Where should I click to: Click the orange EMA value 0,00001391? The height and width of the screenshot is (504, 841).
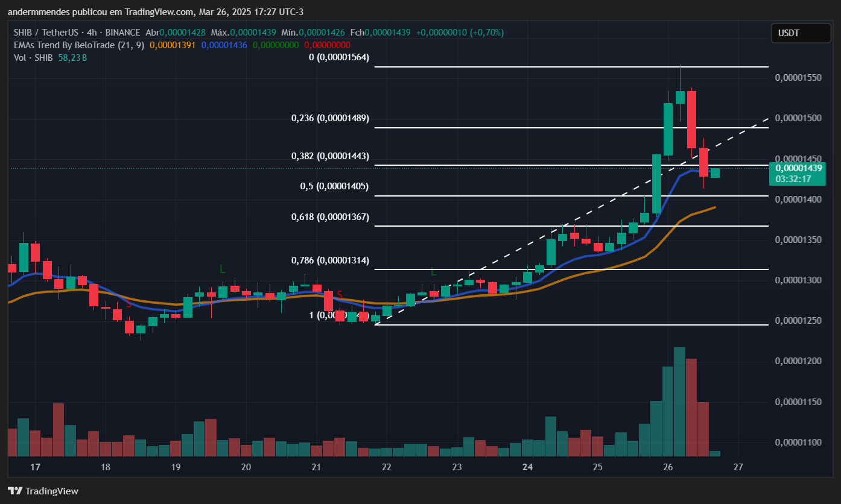[173, 45]
